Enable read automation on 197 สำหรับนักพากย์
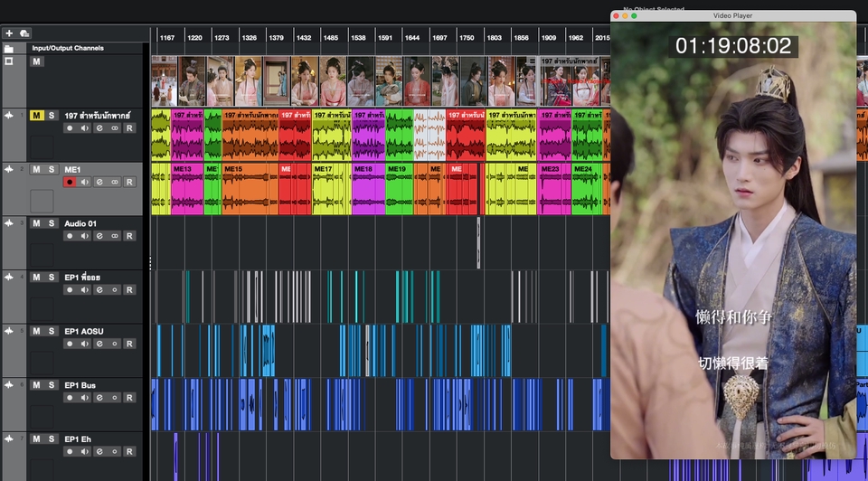The width and height of the screenshot is (868, 481). [129, 128]
